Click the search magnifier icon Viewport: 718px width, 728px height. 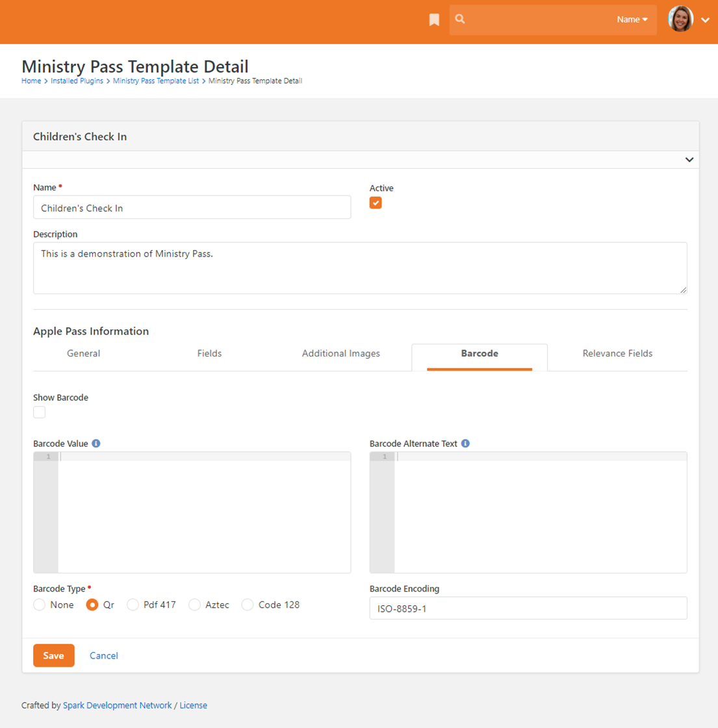460,19
